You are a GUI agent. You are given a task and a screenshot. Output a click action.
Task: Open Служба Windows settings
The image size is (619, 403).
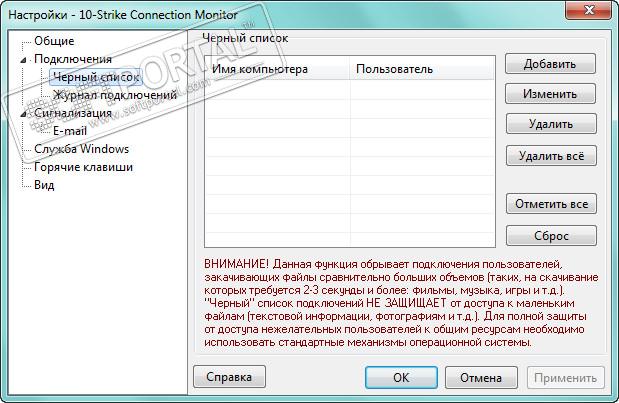click(x=82, y=149)
